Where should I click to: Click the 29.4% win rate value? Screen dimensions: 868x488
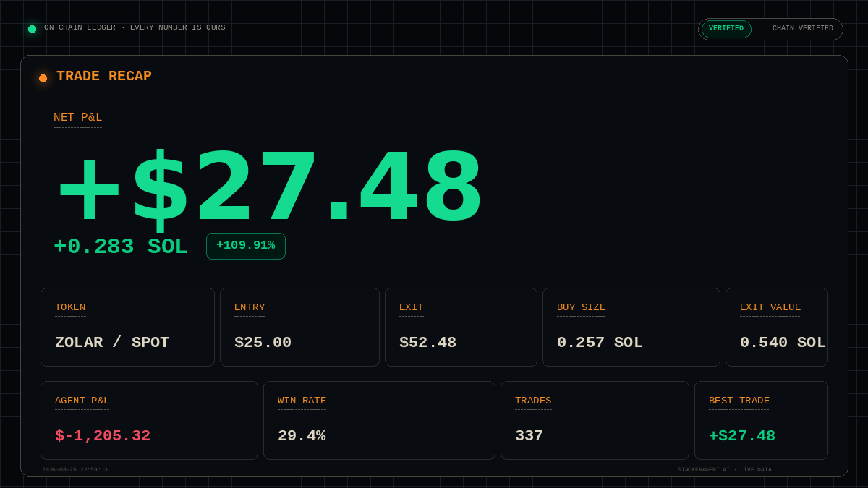tap(302, 436)
